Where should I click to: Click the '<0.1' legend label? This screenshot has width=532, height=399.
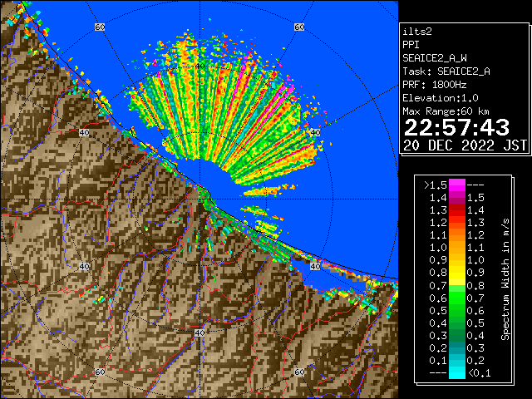[x=479, y=373]
